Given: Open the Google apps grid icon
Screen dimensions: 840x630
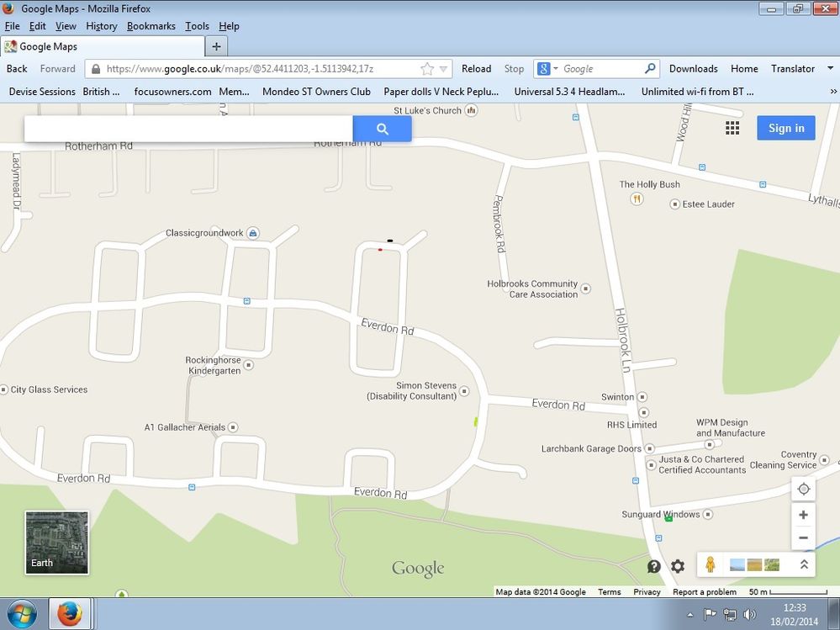Looking at the screenshot, I should [732, 128].
